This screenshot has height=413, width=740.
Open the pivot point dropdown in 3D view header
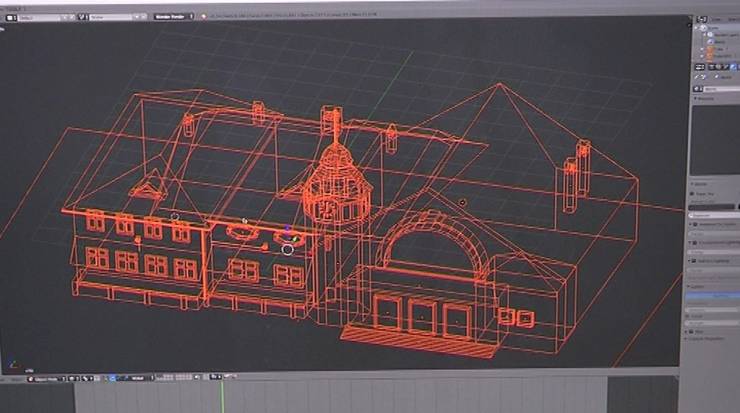[x=88, y=379]
